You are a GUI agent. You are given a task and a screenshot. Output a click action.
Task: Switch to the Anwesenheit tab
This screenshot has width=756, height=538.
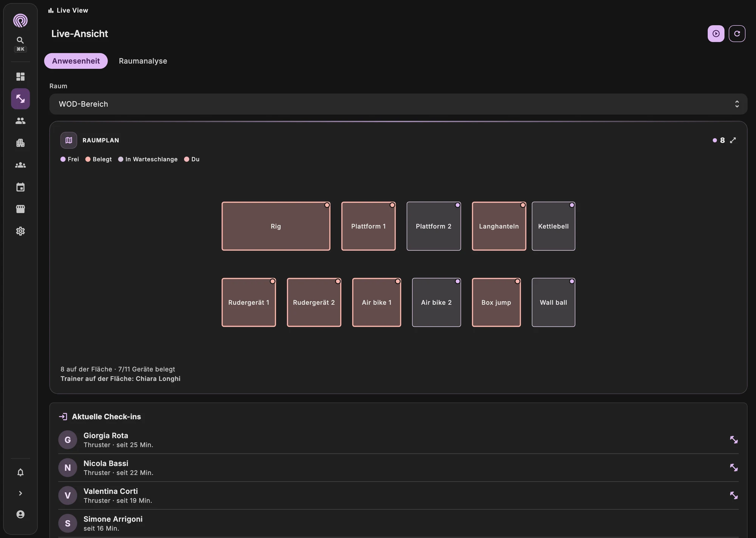(x=76, y=61)
